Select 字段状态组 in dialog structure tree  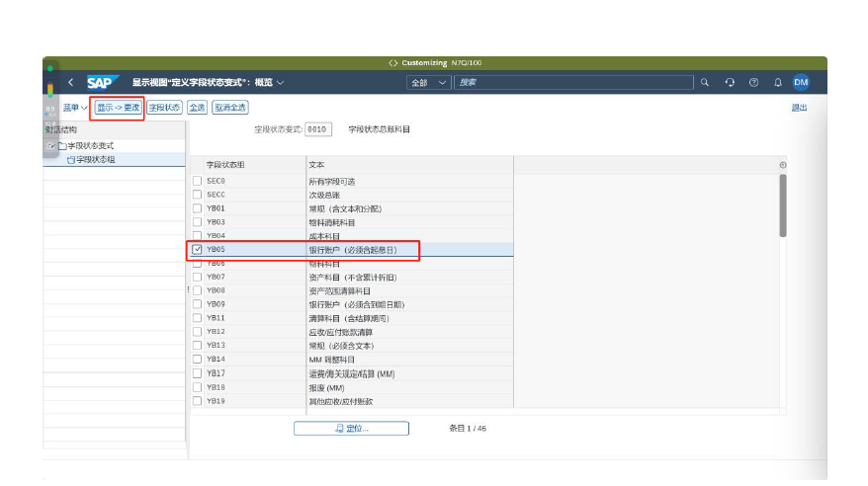click(x=95, y=159)
